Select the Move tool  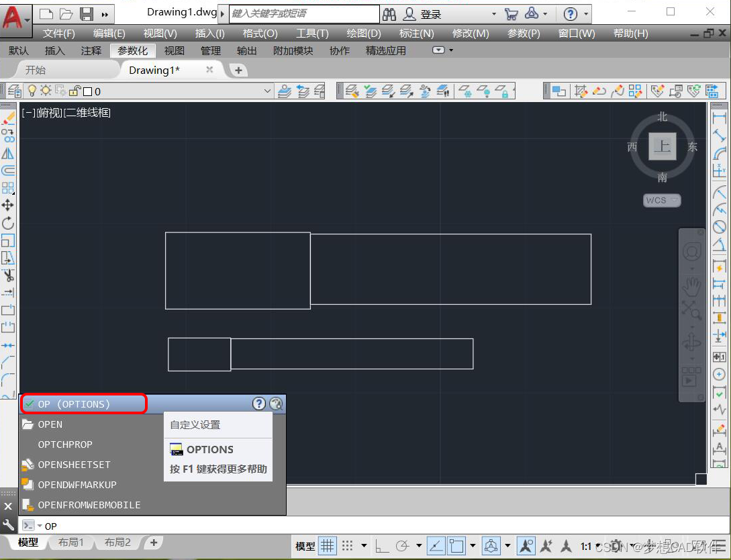coord(8,205)
